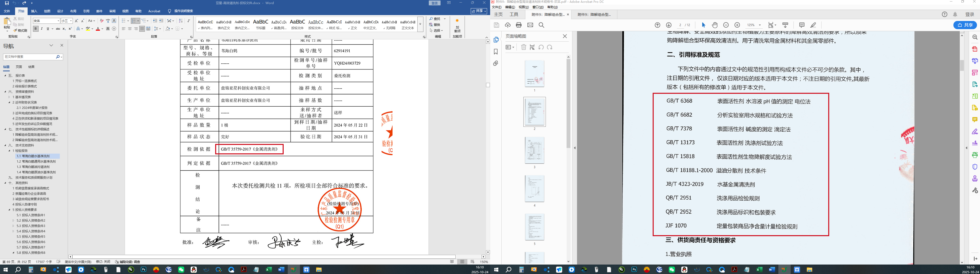Toggle strikethrough formatting in Word
Viewport: 980px width, 274px height.
pyautogui.click(x=58, y=29)
